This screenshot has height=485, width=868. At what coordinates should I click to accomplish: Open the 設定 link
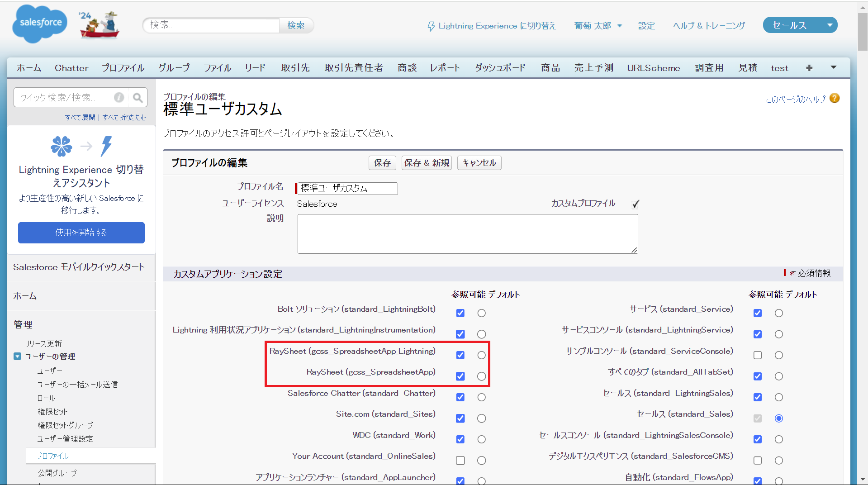646,26
